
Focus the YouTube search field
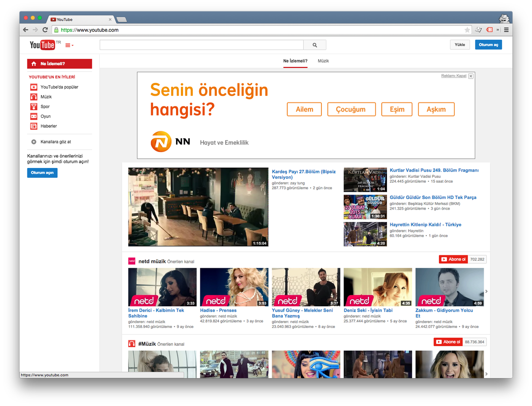(x=202, y=45)
